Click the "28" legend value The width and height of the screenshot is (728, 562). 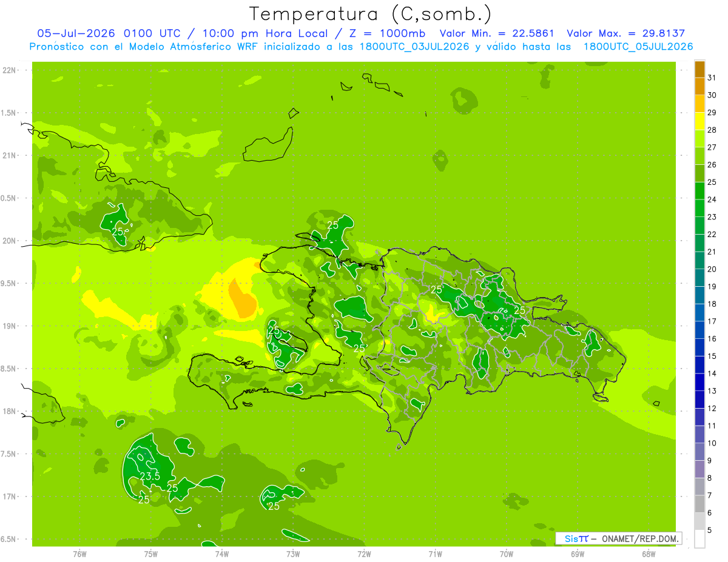click(712, 130)
